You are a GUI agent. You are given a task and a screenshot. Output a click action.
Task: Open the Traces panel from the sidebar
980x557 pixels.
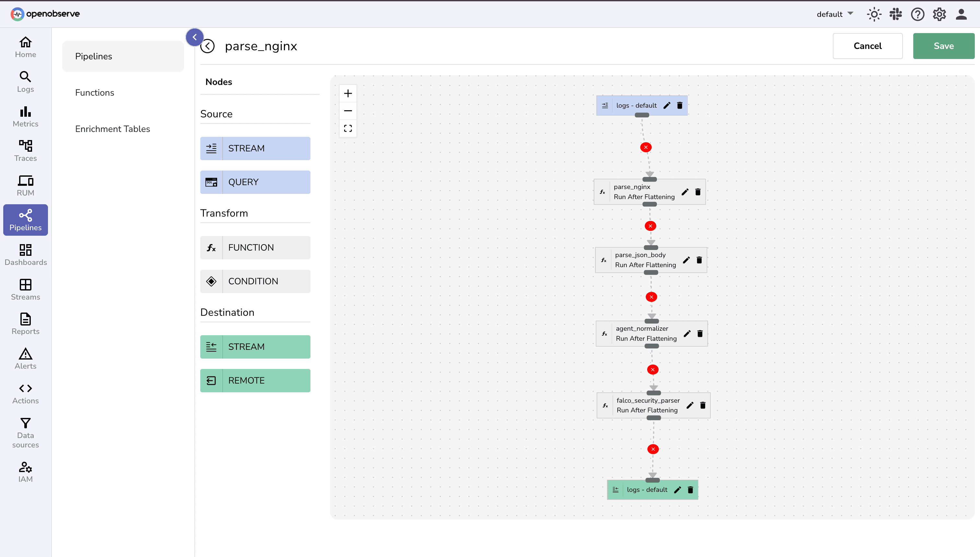[25, 150]
